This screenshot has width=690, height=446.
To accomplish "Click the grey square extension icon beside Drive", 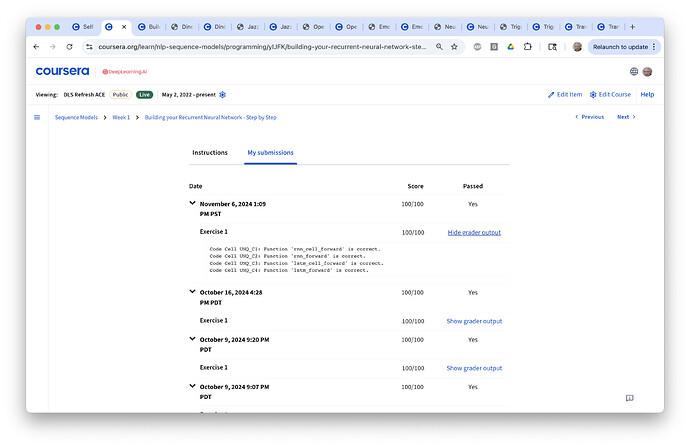I will coord(494,47).
